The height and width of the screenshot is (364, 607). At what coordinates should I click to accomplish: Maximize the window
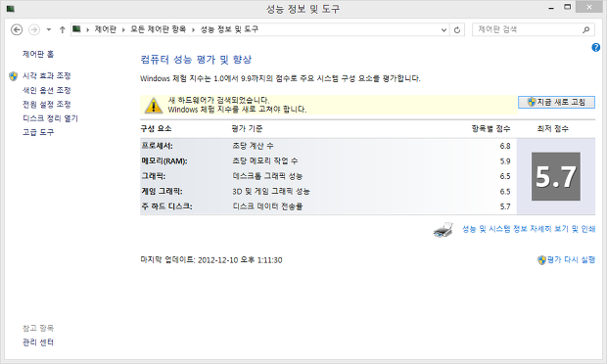567,7
